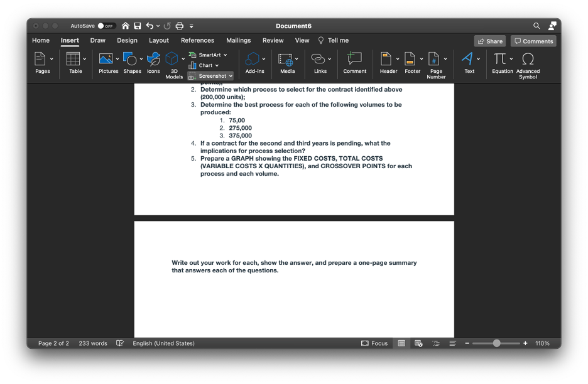Expand the 3D Models dropdown arrow
This screenshot has width=588, height=384.
click(183, 59)
